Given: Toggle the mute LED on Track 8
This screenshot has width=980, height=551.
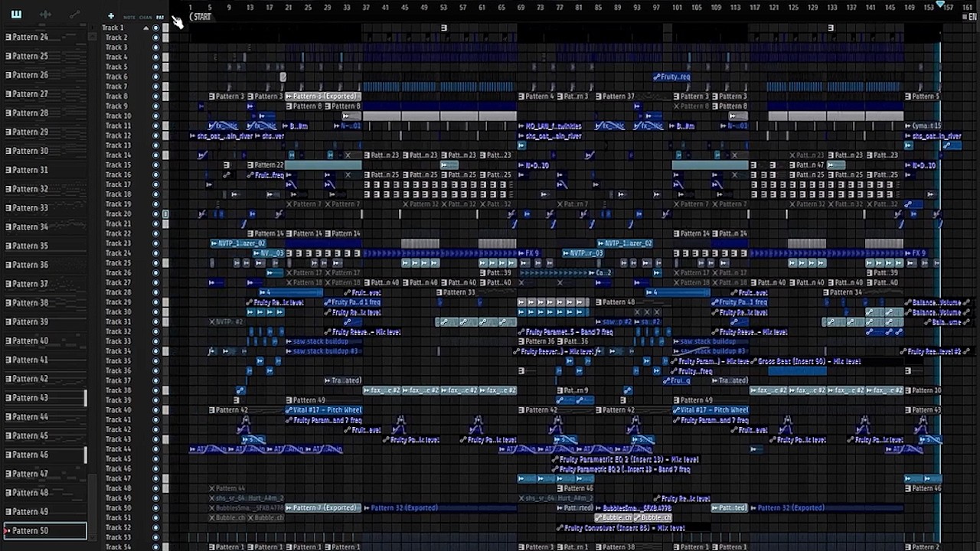Looking at the screenshot, I should pyautogui.click(x=155, y=96).
